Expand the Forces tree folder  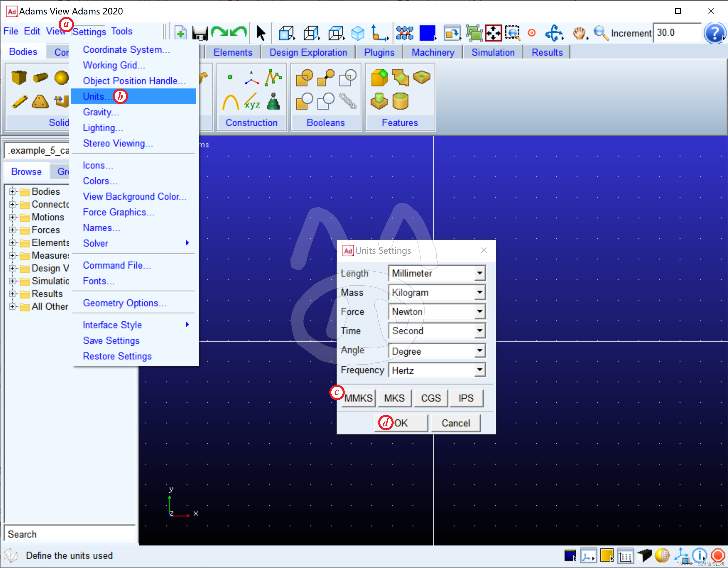pyautogui.click(x=12, y=230)
